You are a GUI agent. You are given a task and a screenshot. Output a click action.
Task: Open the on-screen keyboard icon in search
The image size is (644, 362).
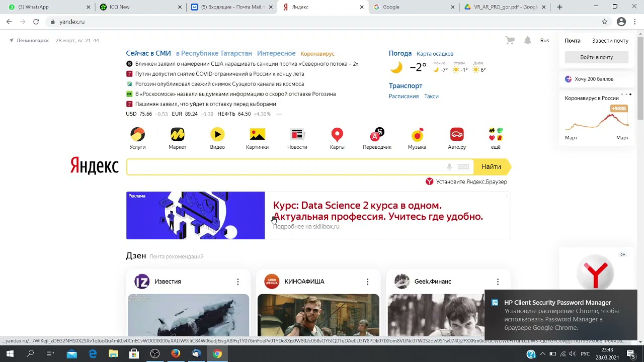click(463, 167)
